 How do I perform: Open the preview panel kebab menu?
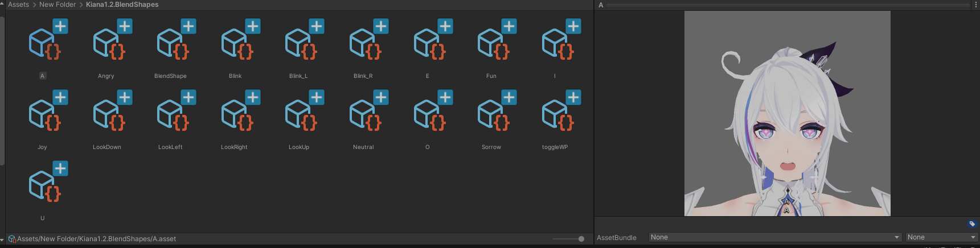975,5
